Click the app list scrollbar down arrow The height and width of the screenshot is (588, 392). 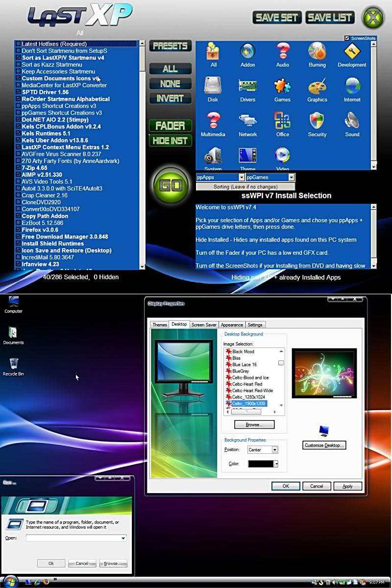click(143, 266)
